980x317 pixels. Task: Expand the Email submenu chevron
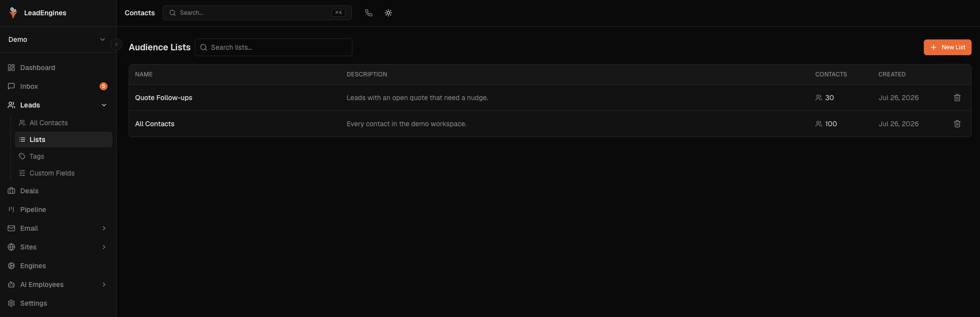point(104,228)
